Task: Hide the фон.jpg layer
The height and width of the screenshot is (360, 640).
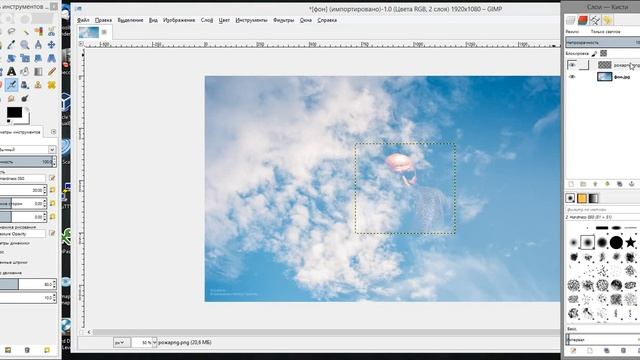Action: (572, 76)
